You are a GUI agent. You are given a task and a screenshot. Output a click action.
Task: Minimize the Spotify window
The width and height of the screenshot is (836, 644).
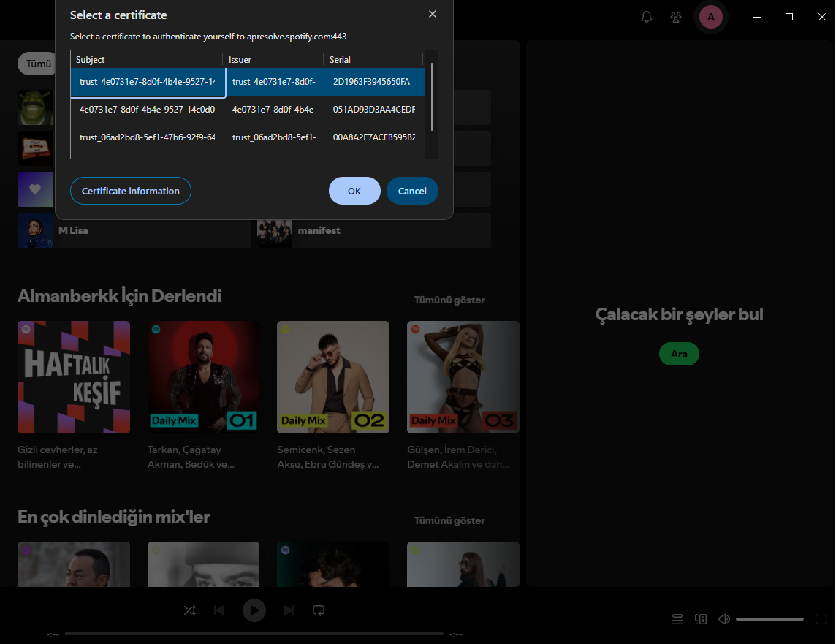click(x=756, y=17)
